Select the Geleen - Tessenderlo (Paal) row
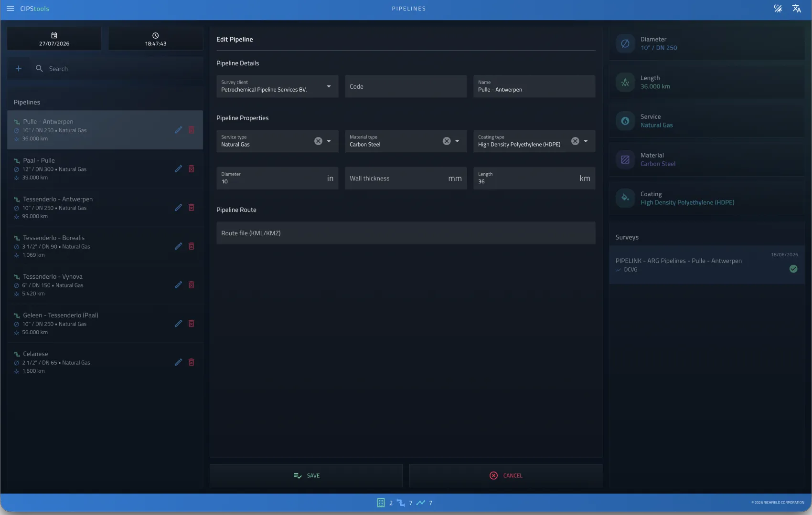Viewport: 812px width, 515px height. pyautogui.click(x=105, y=323)
